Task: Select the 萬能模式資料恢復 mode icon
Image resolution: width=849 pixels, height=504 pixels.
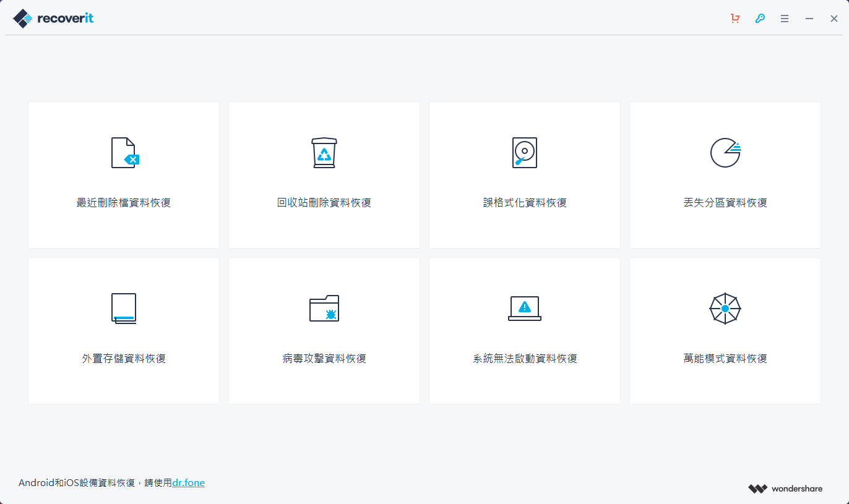Action: (725, 309)
